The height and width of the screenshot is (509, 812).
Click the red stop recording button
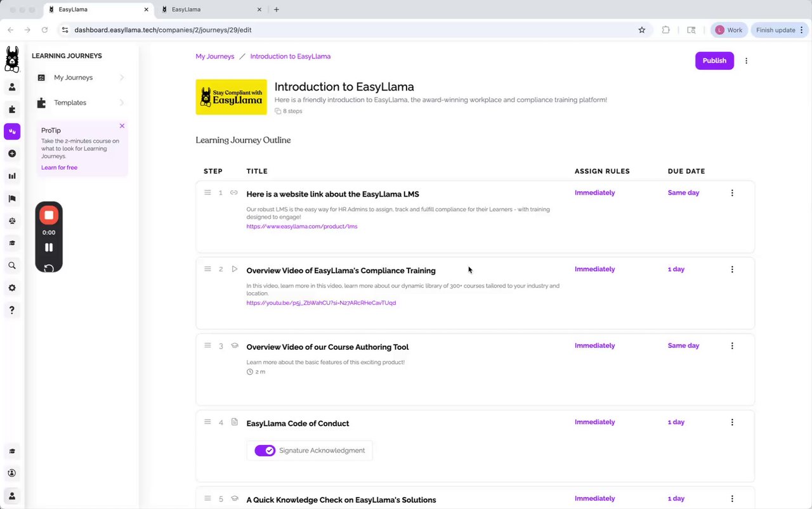pos(49,216)
